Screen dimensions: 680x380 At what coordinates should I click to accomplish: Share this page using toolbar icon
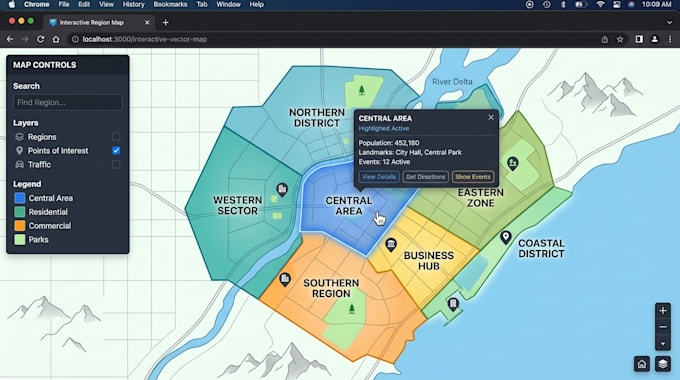605,39
